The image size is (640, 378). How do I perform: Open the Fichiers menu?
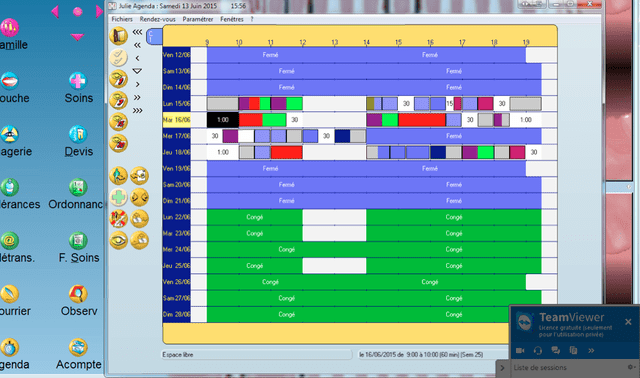pos(122,19)
